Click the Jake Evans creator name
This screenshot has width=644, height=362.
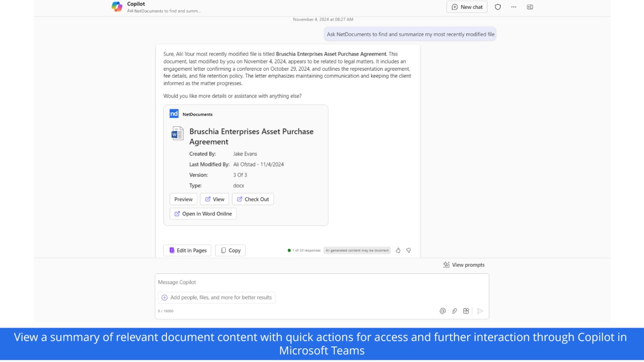pyautogui.click(x=245, y=154)
